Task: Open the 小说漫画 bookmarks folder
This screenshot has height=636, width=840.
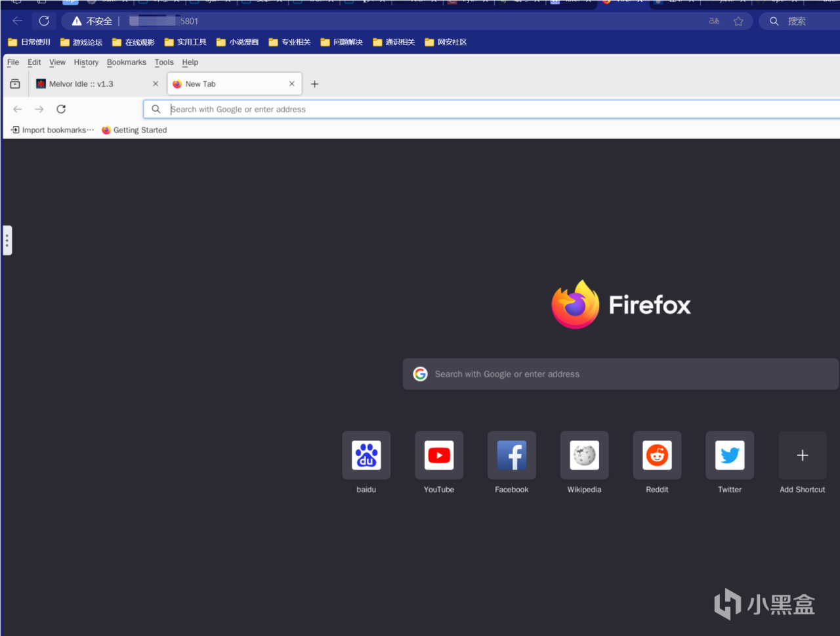Action: [x=238, y=42]
